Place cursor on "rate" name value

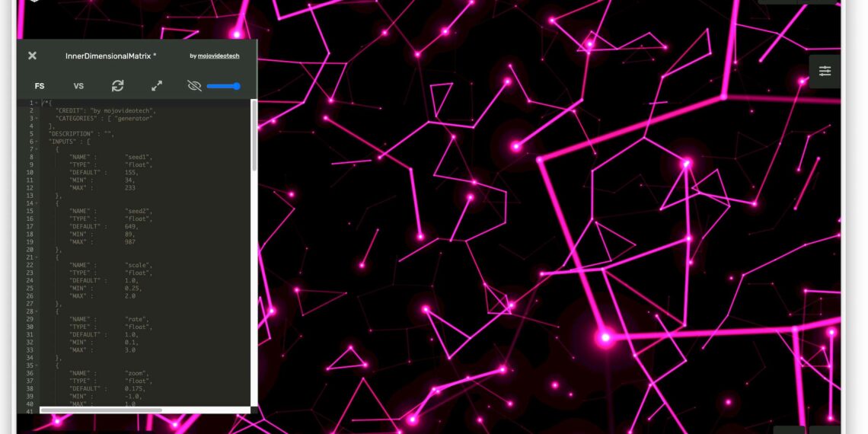coord(137,320)
